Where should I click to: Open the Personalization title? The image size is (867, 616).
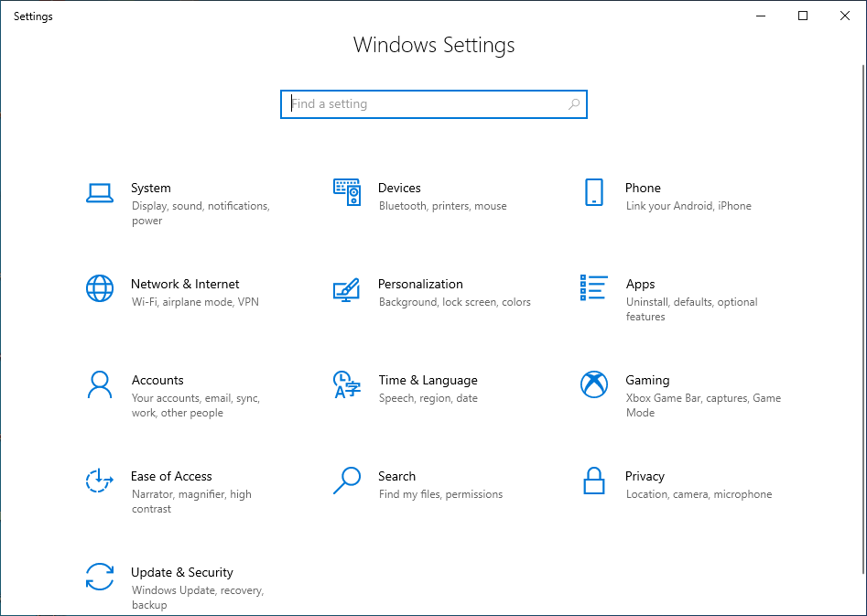coord(420,285)
